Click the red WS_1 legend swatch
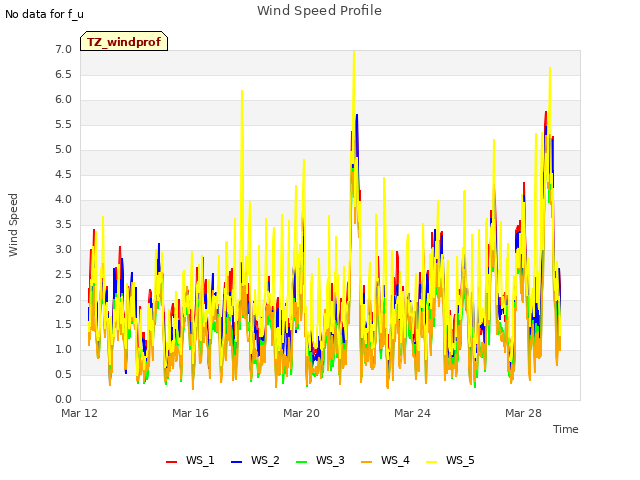The height and width of the screenshot is (480, 640). tap(171, 462)
